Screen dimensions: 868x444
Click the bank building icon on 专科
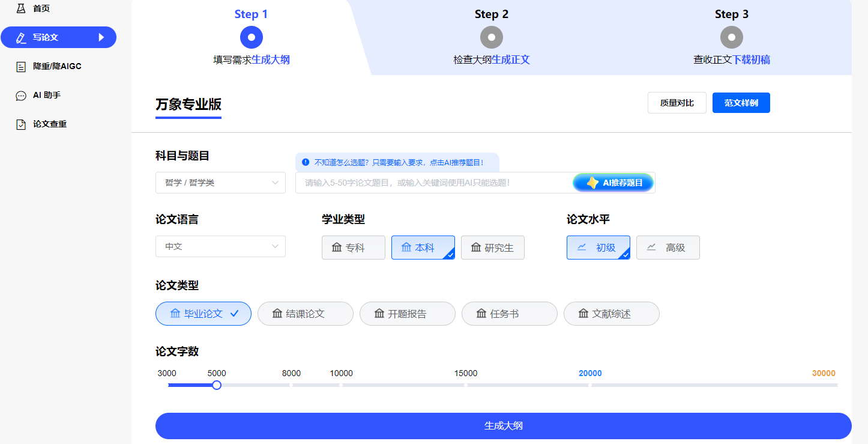tap(337, 248)
